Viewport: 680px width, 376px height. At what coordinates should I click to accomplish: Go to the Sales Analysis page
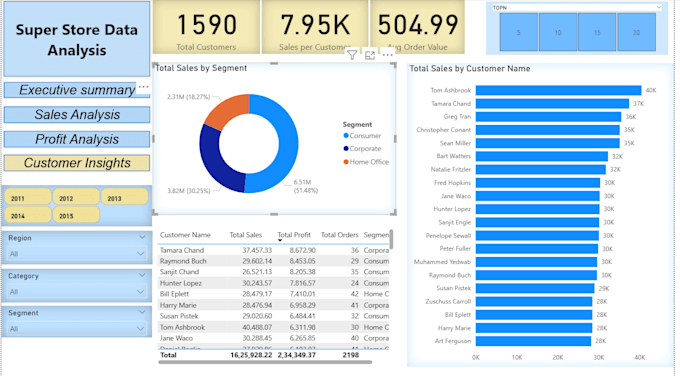coord(77,114)
